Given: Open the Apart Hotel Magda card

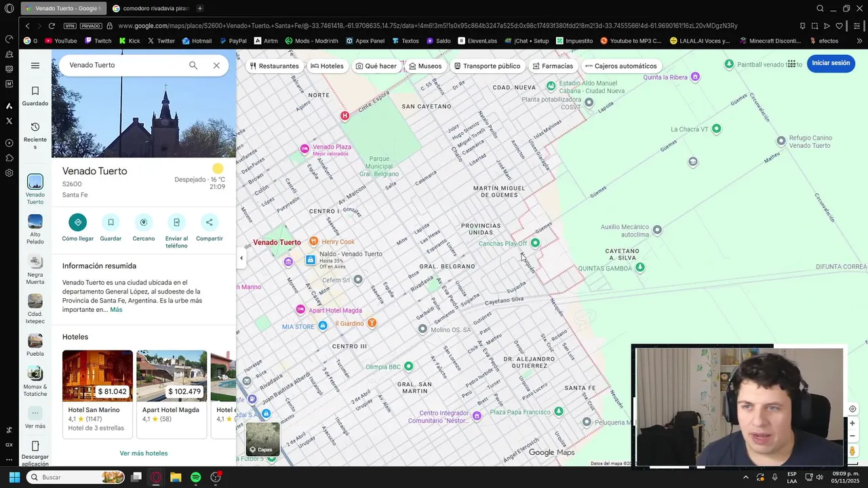Looking at the screenshot, I should [172, 393].
